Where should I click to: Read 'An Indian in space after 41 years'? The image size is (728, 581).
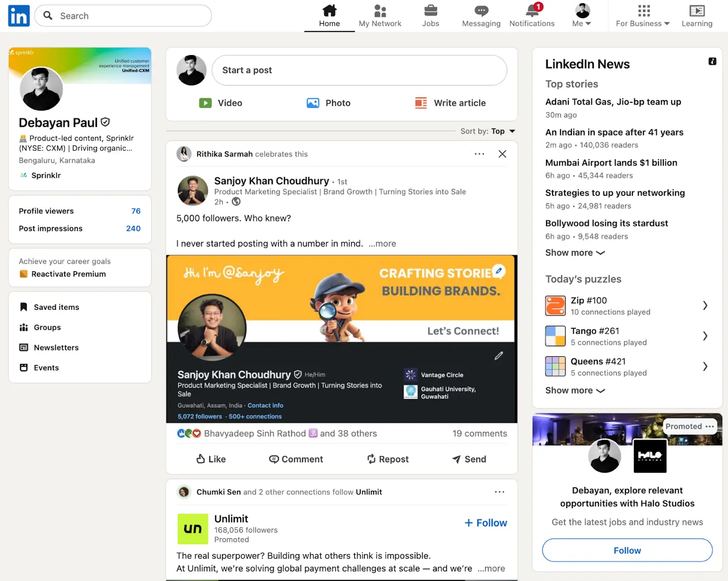pyautogui.click(x=614, y=132)
